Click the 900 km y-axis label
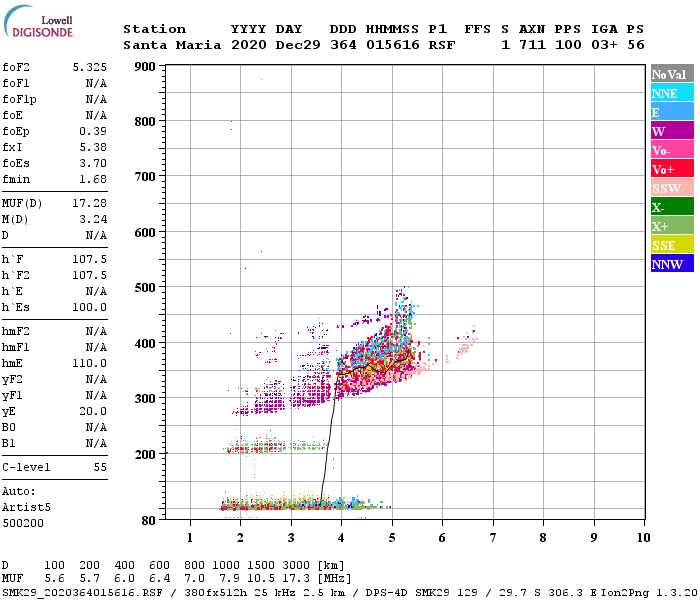Screen dimensions: 700x600 coord(145,67)
